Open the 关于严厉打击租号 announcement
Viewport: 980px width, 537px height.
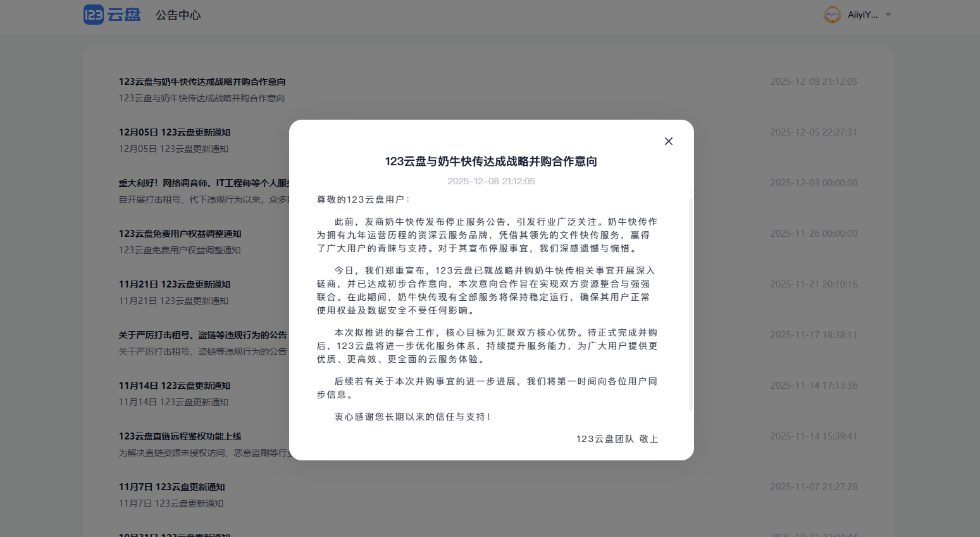pos(202,335)
